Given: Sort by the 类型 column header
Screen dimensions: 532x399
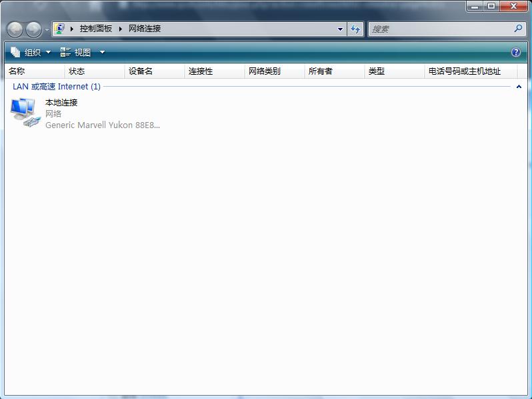Looking at the screenshot, I should tap(395, 71).
